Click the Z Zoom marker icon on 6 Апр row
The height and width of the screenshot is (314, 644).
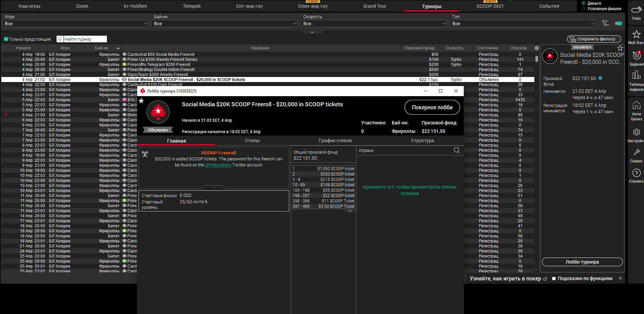pyautogui.click(x=6, y=115)
